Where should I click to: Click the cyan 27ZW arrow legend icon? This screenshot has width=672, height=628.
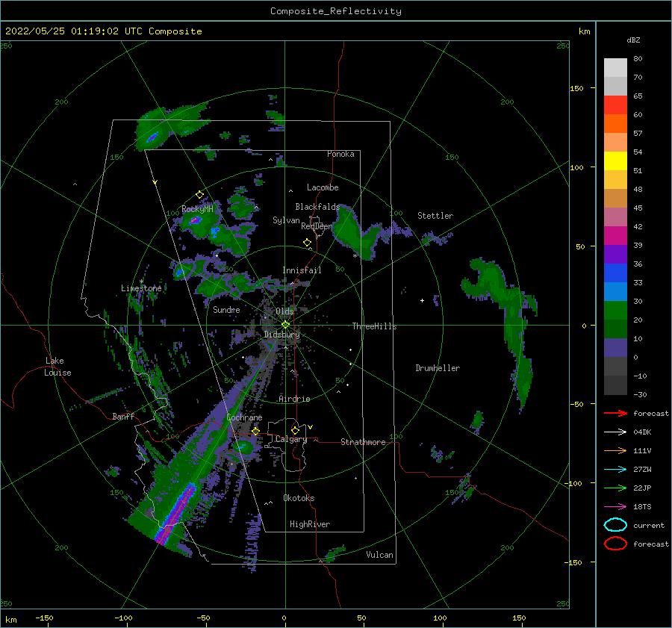pyautogui.click(x=615, y=470)
